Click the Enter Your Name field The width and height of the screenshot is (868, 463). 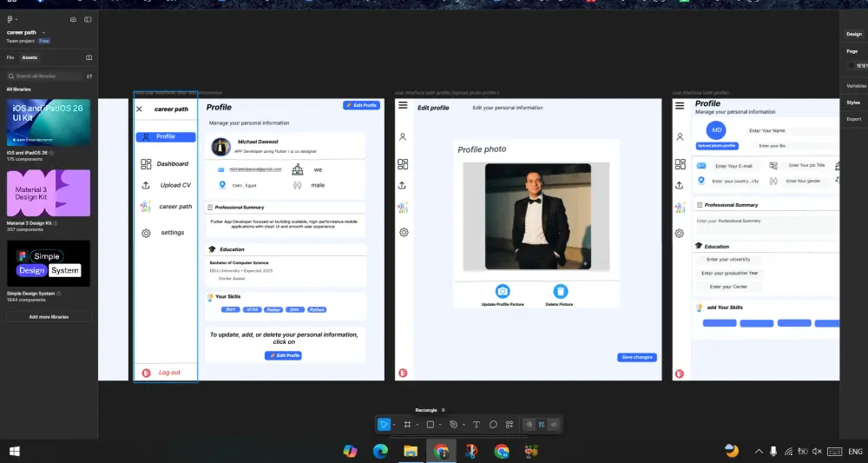[792, 130]
